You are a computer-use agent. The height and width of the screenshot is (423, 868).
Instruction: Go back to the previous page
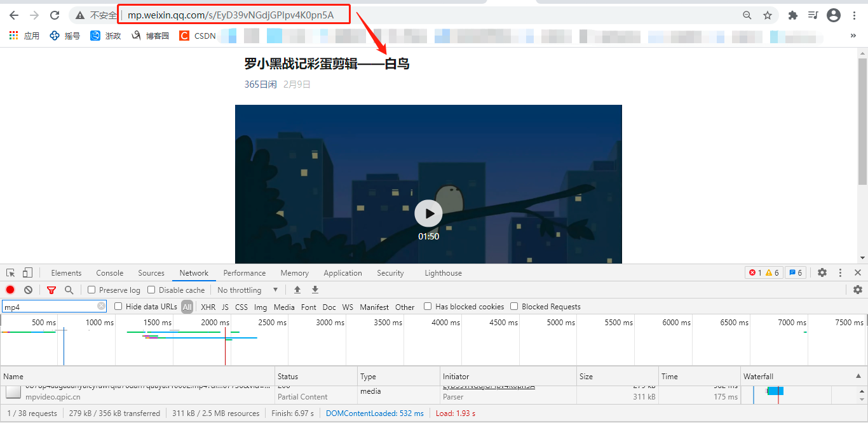14,15
